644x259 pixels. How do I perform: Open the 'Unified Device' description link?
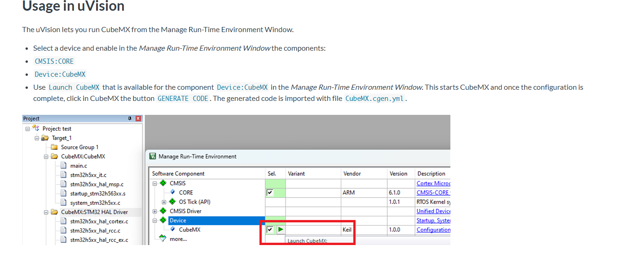tap(433, 211)
